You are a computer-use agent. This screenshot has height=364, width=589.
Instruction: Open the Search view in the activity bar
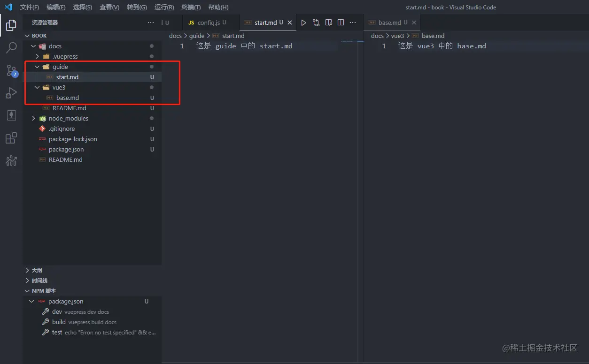coord(11,48)
